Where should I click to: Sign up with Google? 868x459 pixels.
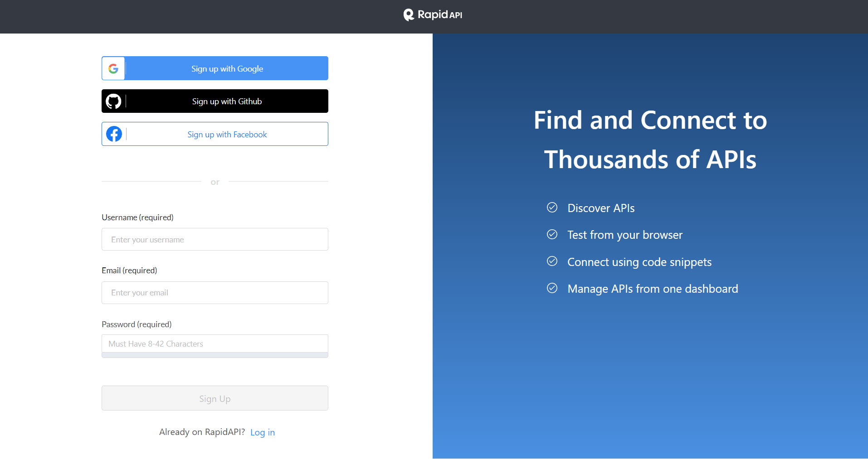215,68
